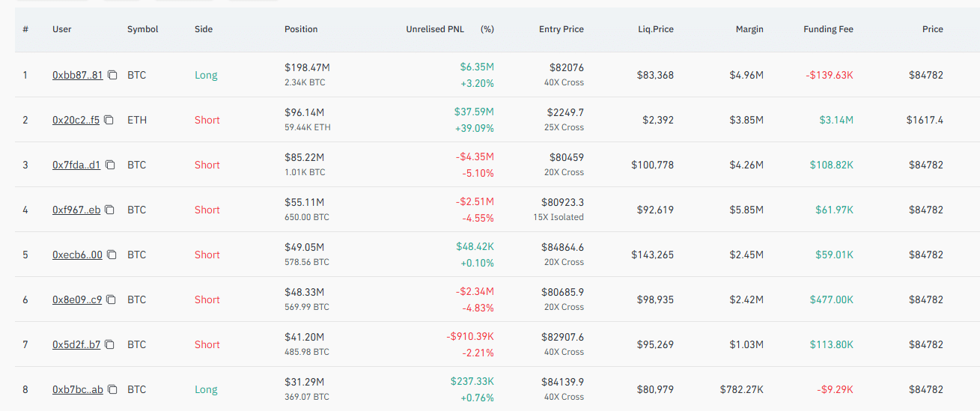
Task: Open user 0x5d2f..b7 profile link
Action: click(76, 344)
